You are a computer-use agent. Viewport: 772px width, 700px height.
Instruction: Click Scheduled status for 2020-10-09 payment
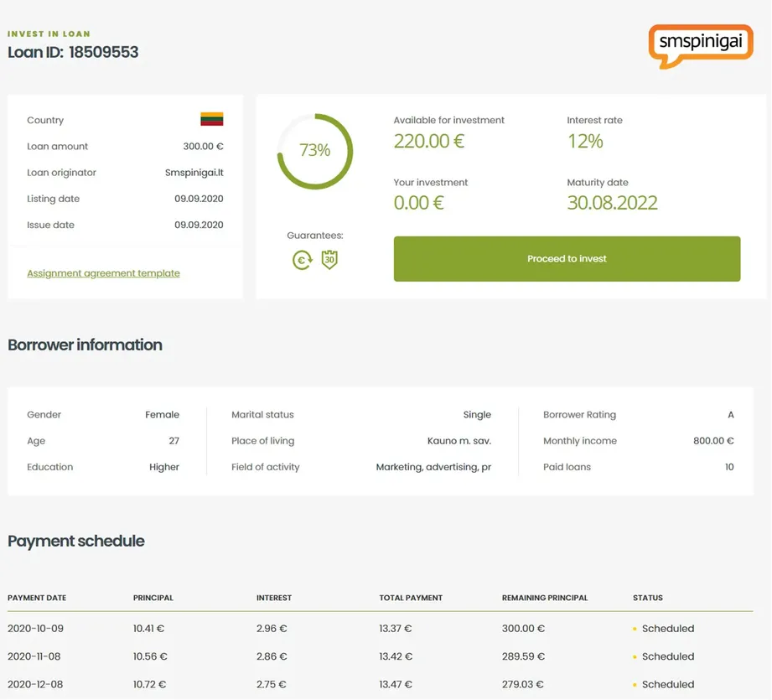click(664, 629)
